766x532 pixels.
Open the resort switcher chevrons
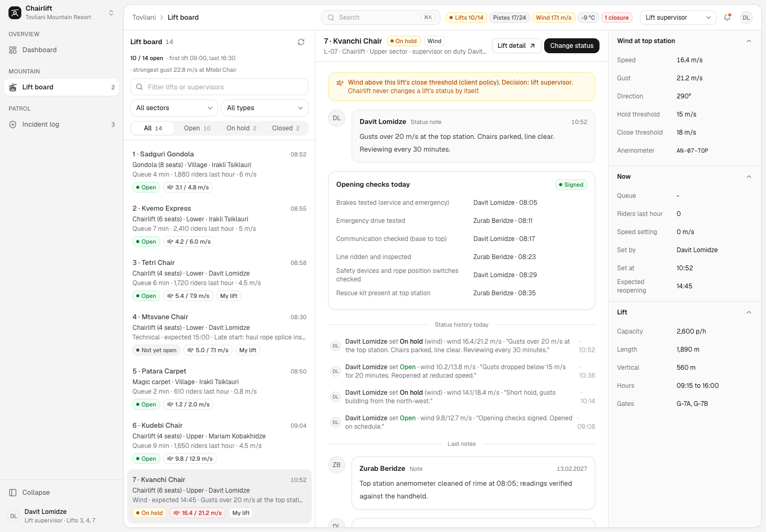coord(111,13)
